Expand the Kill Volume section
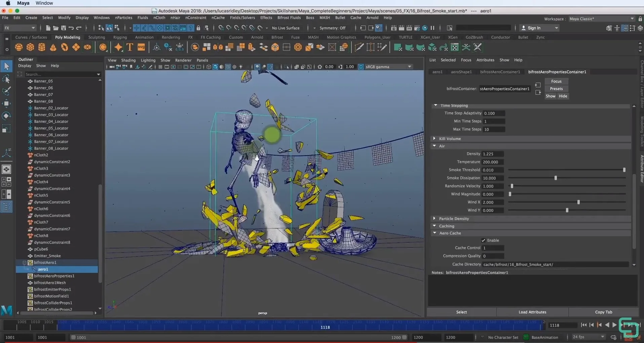Screen dimensions: 644x343 point(435,138)
